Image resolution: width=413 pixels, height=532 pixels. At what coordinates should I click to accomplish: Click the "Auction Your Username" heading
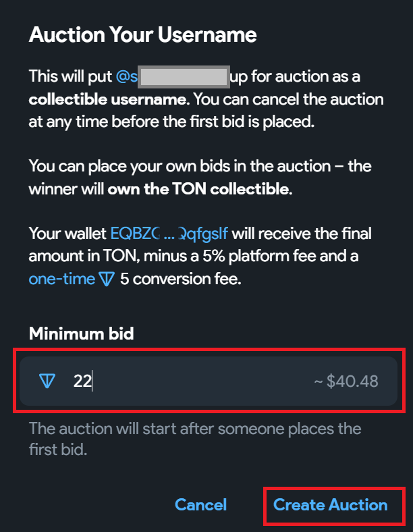[x=142, y=34]
